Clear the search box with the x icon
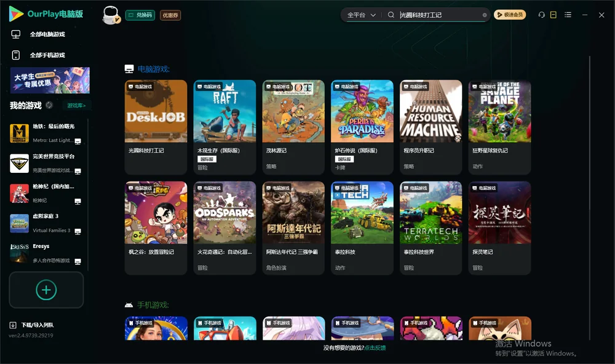Screen dimensions: 615x364 click(485, 15)
